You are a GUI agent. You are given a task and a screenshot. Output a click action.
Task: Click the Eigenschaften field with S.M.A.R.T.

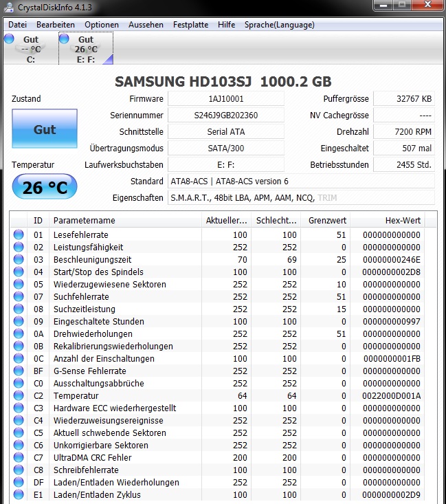(x=301, y=197)
